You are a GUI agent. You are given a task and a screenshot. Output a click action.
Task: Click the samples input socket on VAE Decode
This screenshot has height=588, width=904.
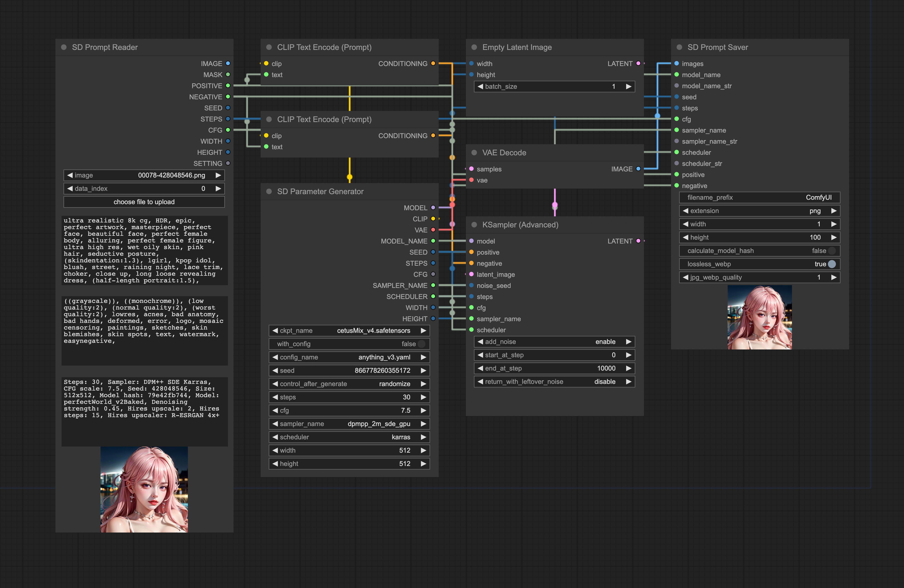pos(471,169)
